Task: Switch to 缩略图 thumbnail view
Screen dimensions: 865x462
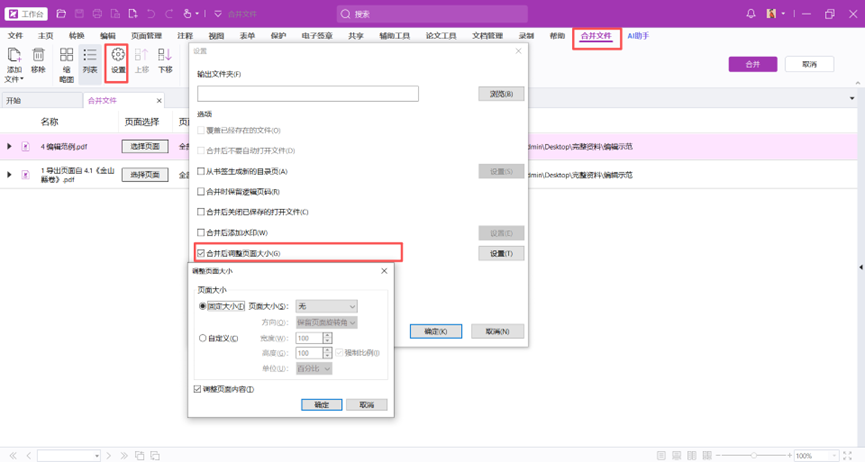Action: (x=66, y=57)
